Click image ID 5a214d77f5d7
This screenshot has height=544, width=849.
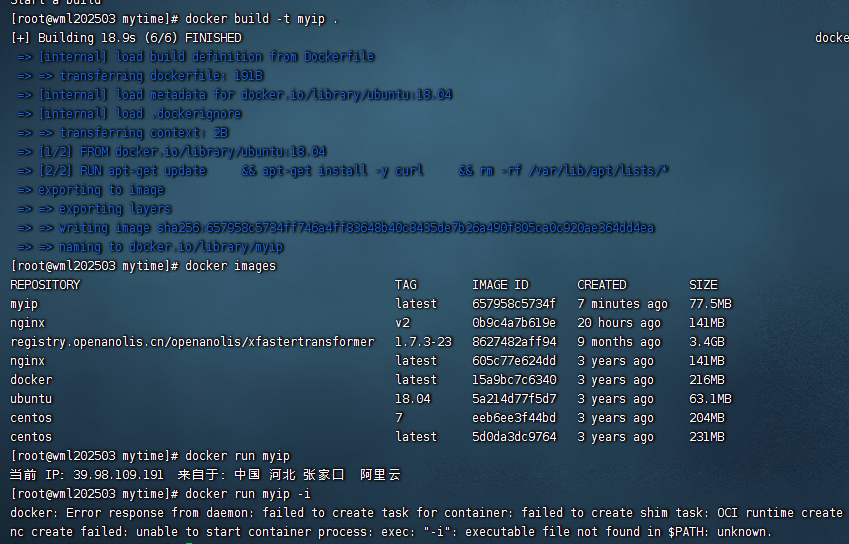click(x=514, y=399)
